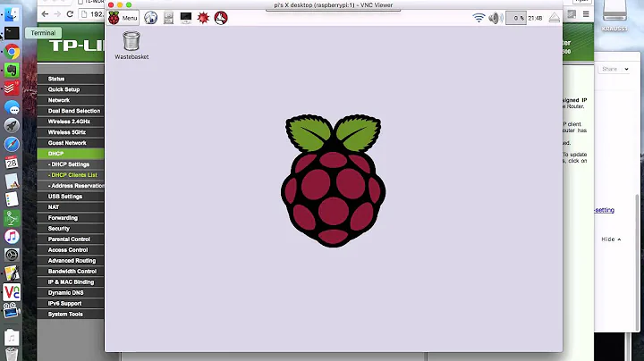The height and width of the screenshot is (361, 644).
Task: Open Calendar in the Dock
Action: [12, 163]
